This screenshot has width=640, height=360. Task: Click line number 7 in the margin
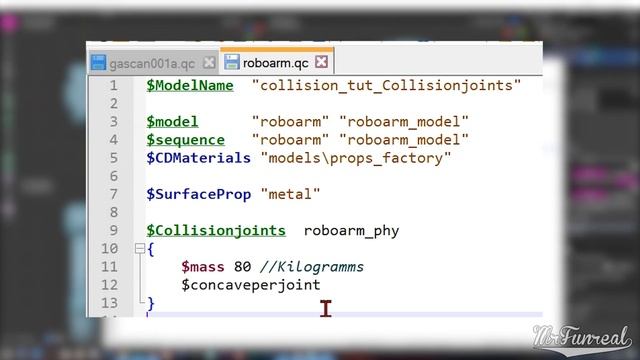[113, 194]
